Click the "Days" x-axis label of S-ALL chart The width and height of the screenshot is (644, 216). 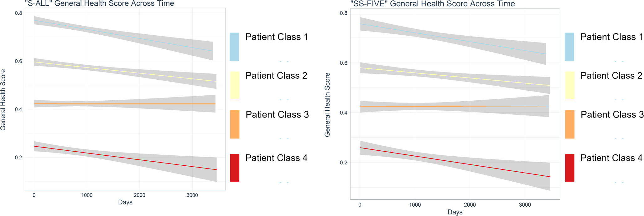125,202
